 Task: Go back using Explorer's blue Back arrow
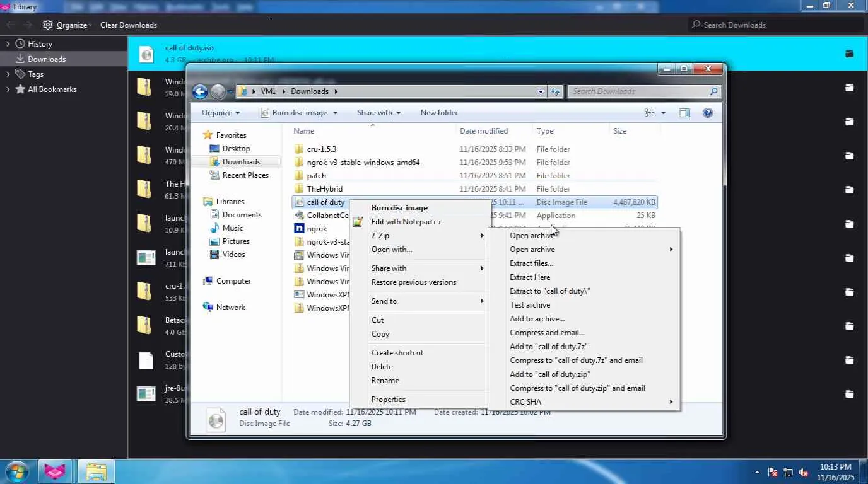pyautogui.click(x=200, y=91)
